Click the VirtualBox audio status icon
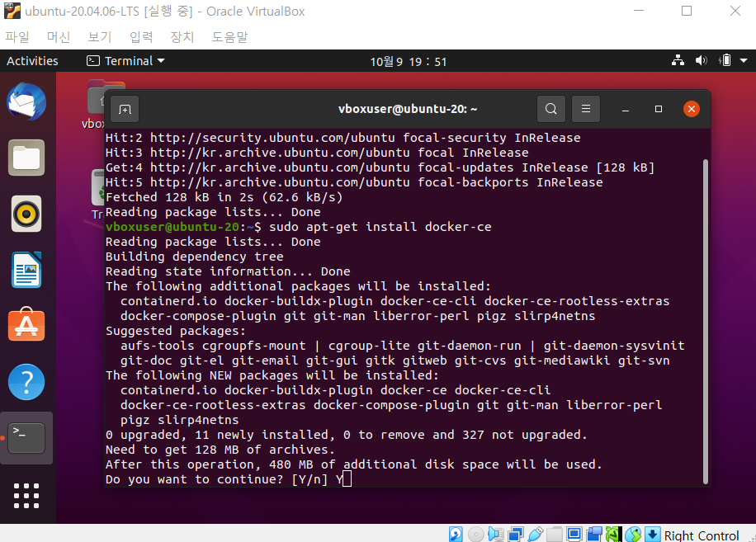756x542 pixels. tap(496, 534)
